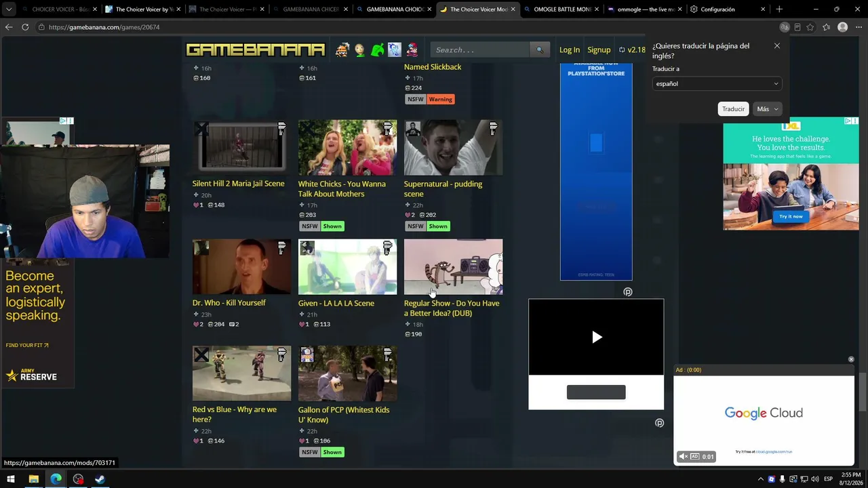This screenshot has height=488, width=868.
Task: Open Silent Hill 2 Maria Jail Scene thumbnail
Action: [x=241, y=147]
